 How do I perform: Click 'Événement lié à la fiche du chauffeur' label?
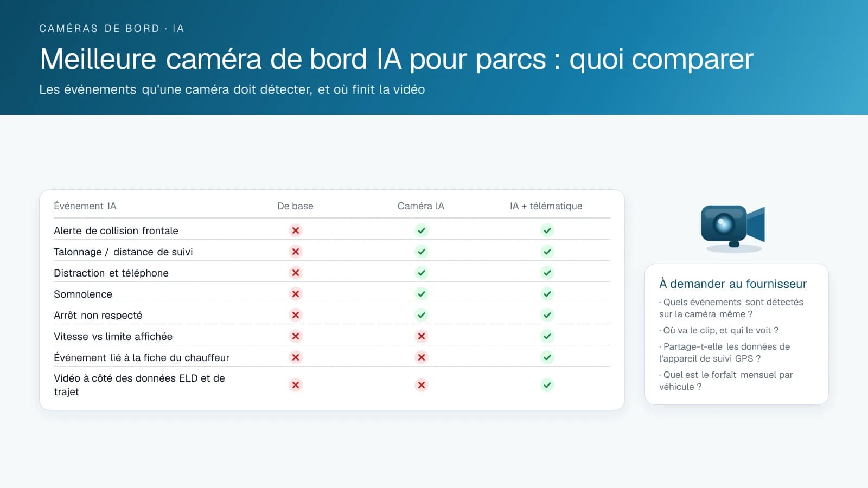point(142,357)
